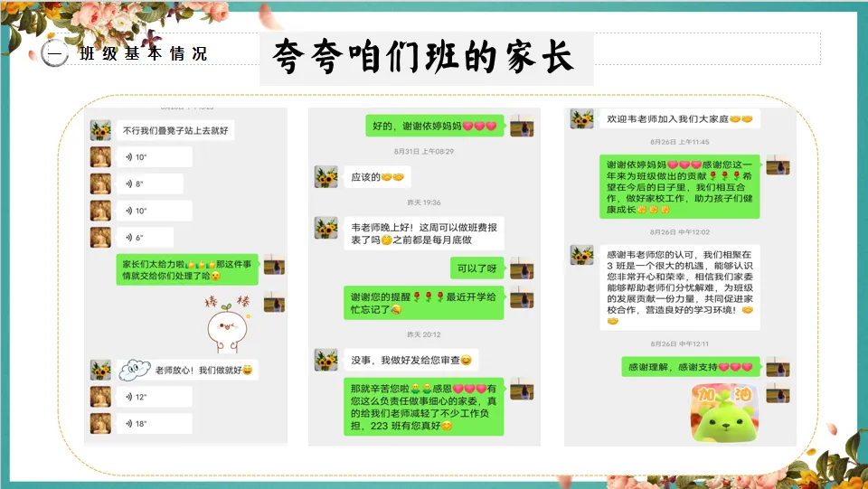Screen dimensions: 868x489
Task: Click the "班级基本情况" section heading
Action: (144, 53)
